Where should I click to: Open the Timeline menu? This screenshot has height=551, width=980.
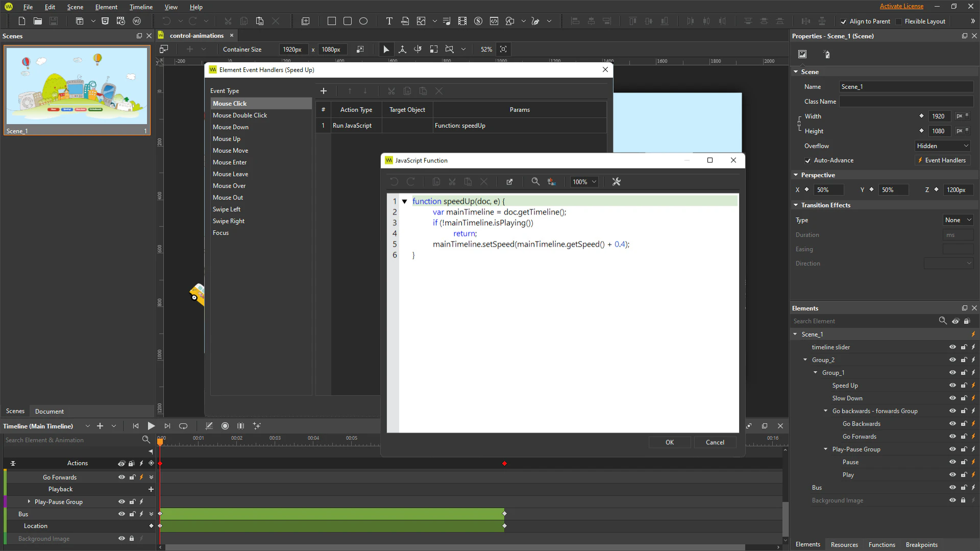tap(140, 7)
